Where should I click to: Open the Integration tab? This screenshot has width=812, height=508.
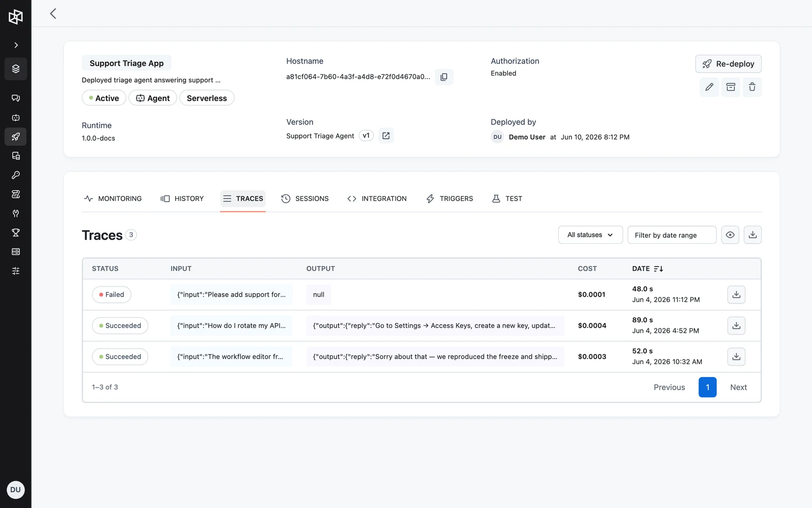click(x=377, y=199)
